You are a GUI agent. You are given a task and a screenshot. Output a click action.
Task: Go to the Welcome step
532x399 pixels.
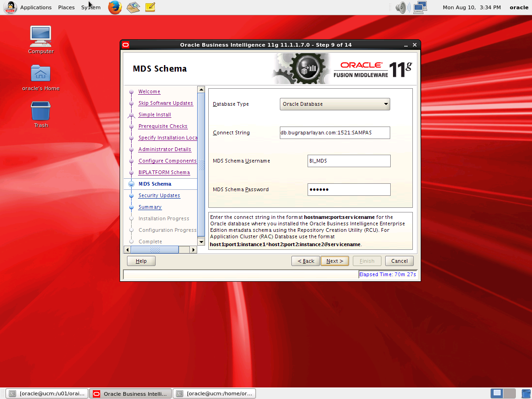tap(149, 91)
